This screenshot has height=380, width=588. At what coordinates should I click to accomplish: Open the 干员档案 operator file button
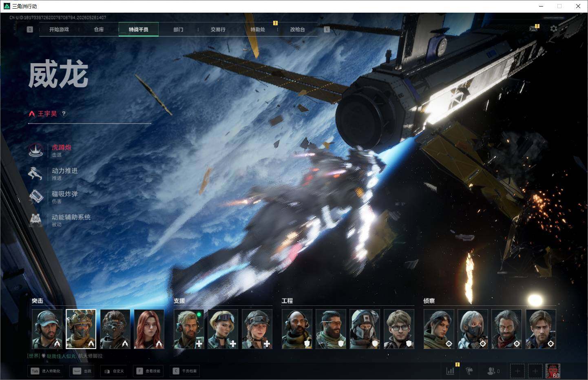[186, 371]
